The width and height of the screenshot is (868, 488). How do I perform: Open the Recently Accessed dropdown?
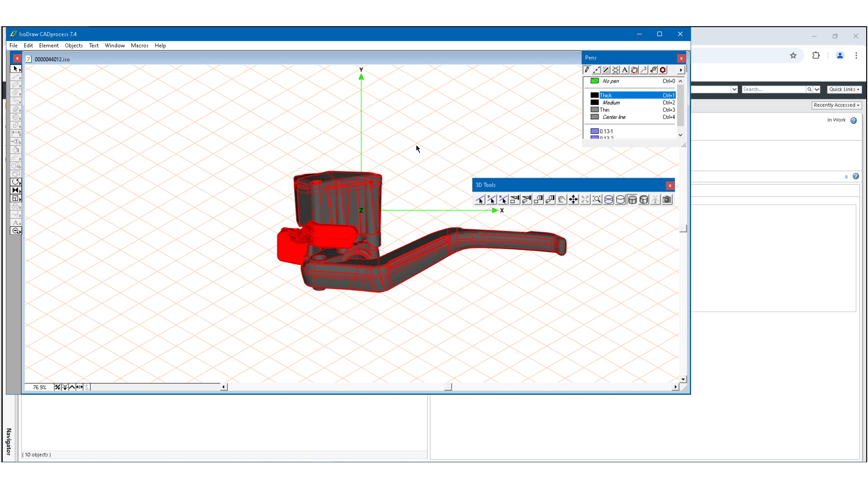coord(836,105)
